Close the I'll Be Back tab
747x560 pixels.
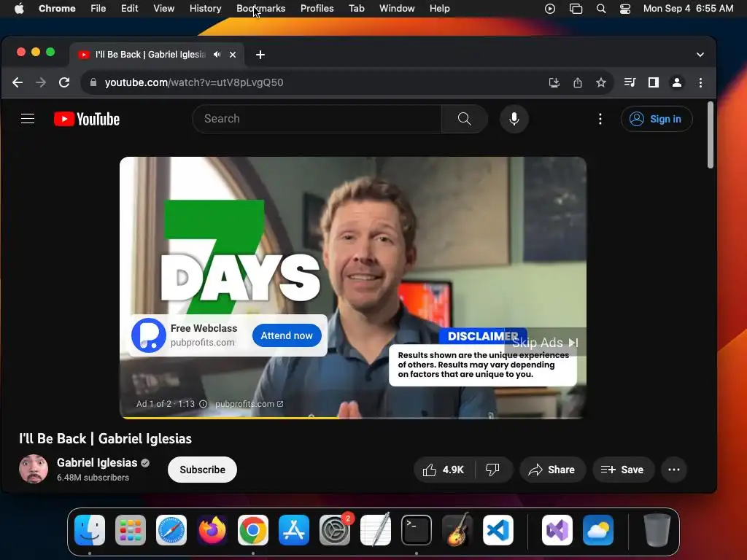point(233,55)
